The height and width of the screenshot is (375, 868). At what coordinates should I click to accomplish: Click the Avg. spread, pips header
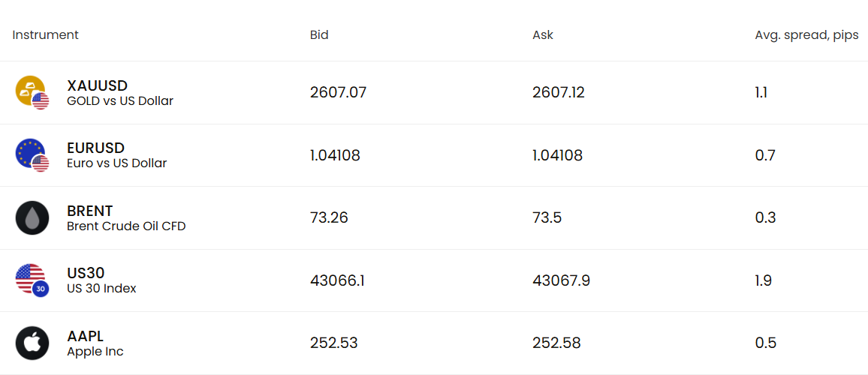point(806,34)
